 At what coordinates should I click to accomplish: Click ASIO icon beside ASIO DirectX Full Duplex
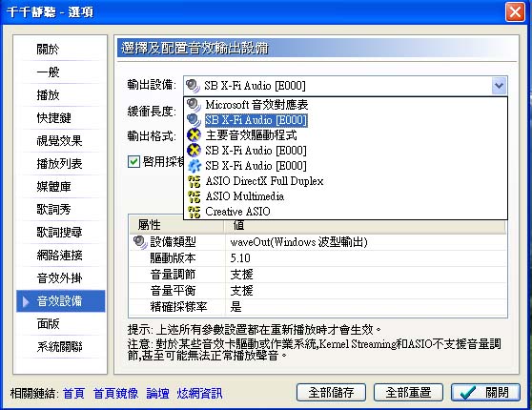click(x=194, y=181)
